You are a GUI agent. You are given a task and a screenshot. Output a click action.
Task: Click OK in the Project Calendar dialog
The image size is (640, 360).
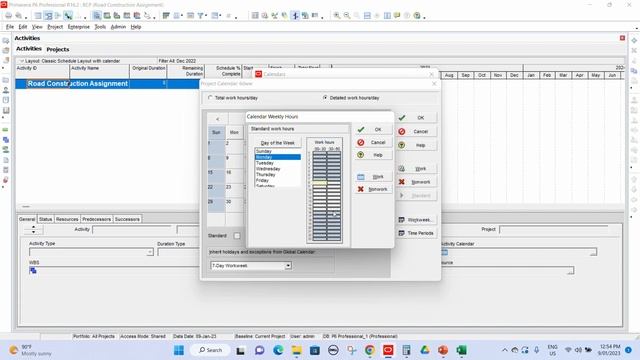[416, 118]
